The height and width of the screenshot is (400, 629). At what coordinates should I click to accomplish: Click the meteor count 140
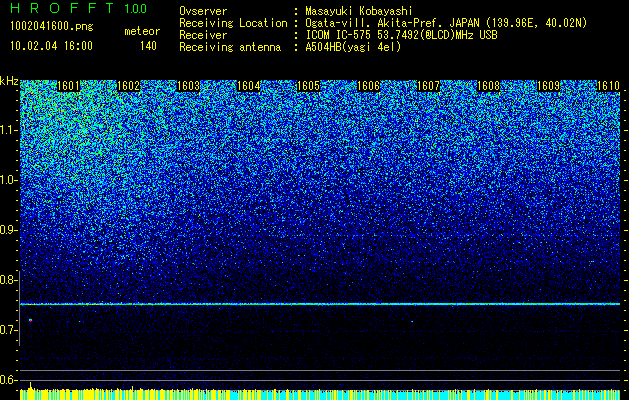coord(148,46)
